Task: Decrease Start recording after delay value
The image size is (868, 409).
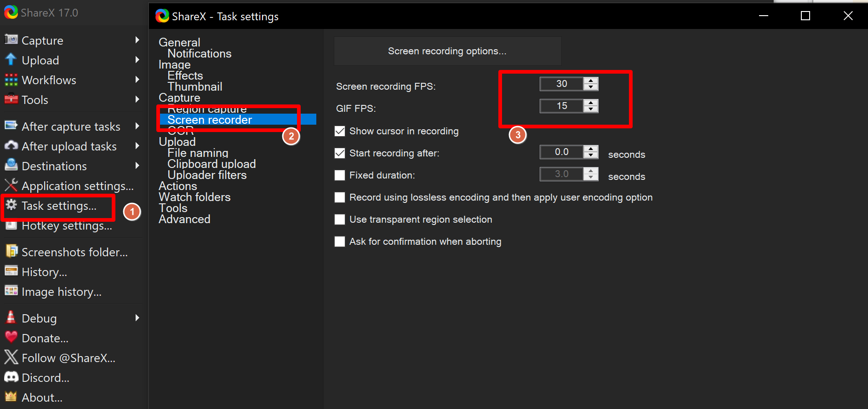Action: (591, 155)
